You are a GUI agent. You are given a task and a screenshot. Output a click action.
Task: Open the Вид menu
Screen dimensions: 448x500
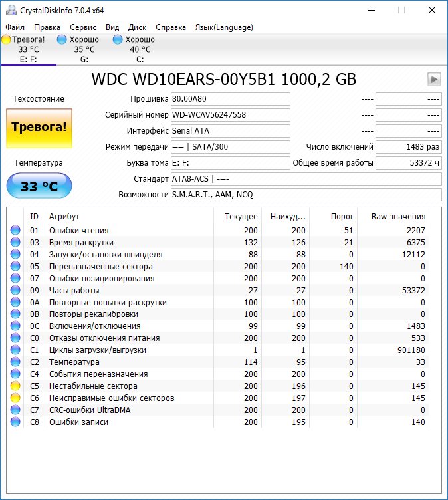pos(112,27)
